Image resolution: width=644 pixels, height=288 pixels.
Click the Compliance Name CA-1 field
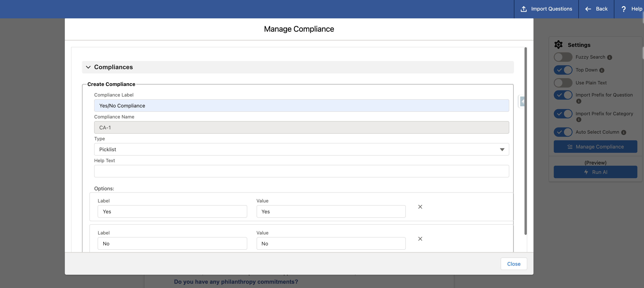[301, 127]
